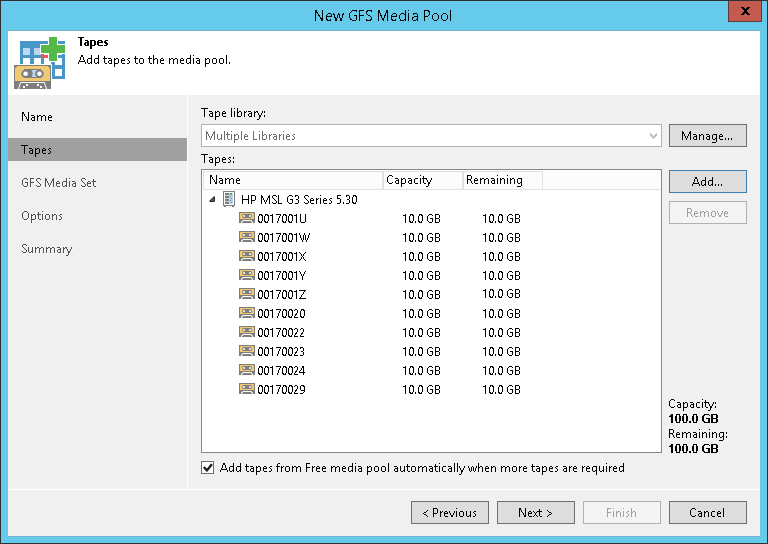Go to the GFS Media Set step

click(59, 183)
